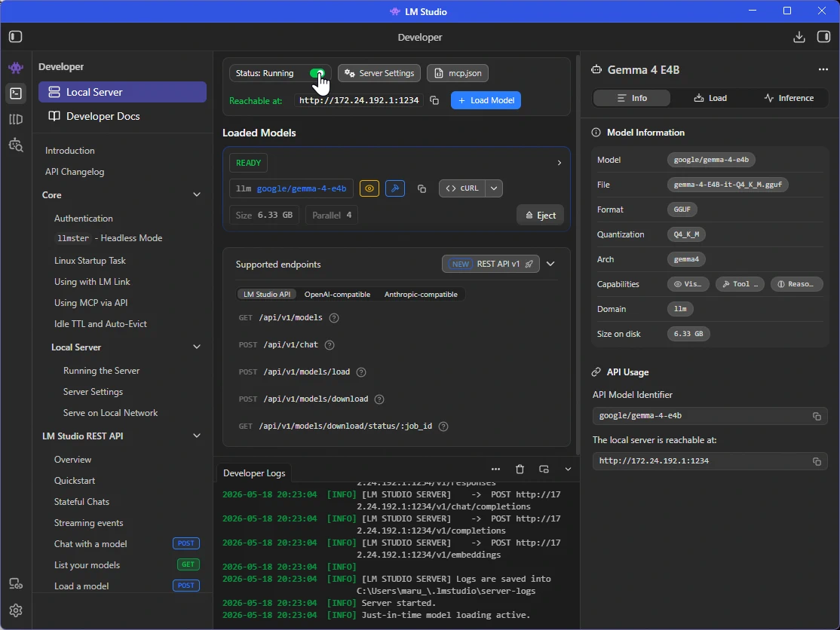Open the model search sidebar icon
Viewport: 840px width, 630px height.
pyautogui.click(x=16, y=145)
